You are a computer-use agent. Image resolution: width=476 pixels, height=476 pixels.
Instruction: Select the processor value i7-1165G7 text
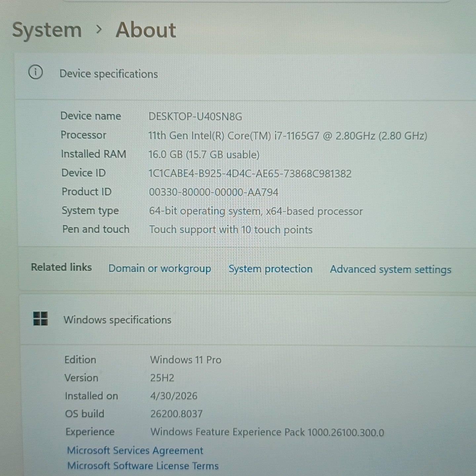coord(288,136)
